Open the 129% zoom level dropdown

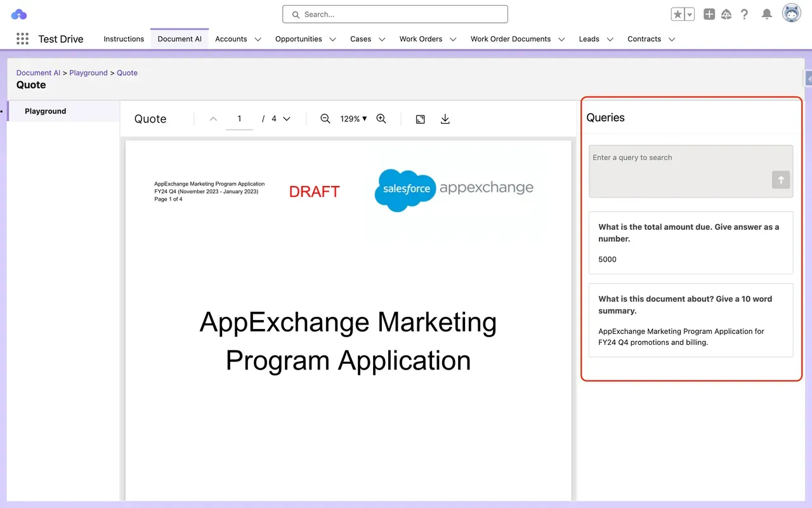tap(353, 119)
